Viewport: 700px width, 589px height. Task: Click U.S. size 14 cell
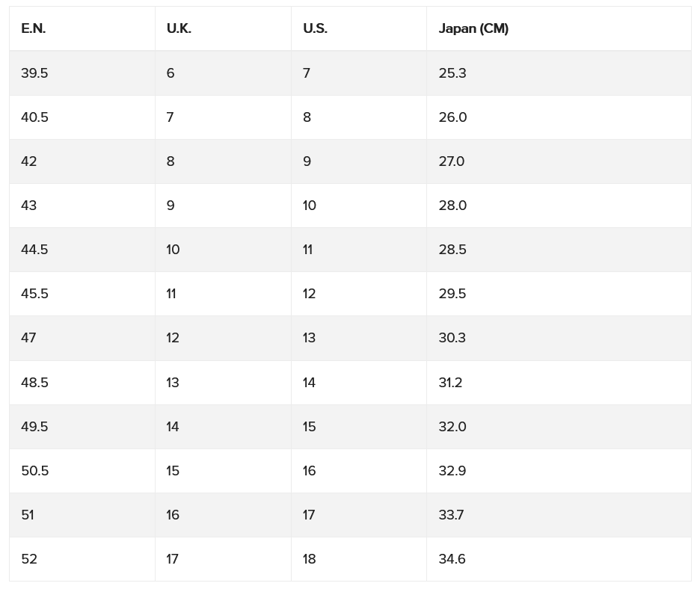click(359, 383)
